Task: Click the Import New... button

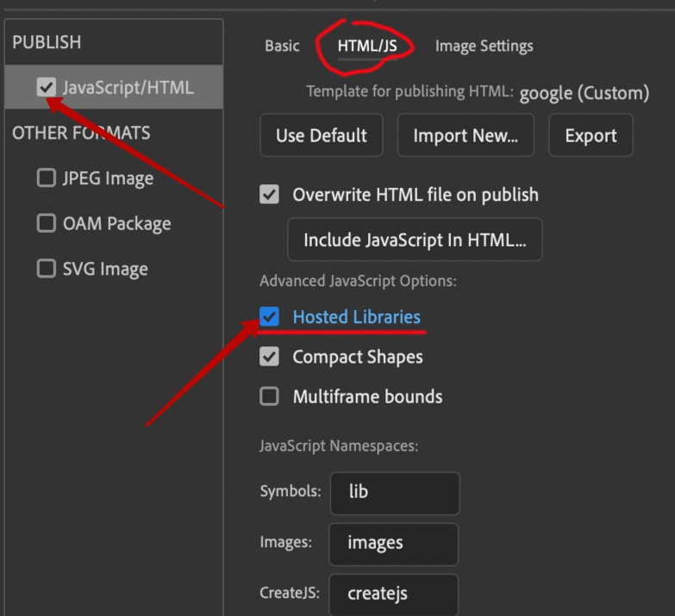Action: point(466,135)
